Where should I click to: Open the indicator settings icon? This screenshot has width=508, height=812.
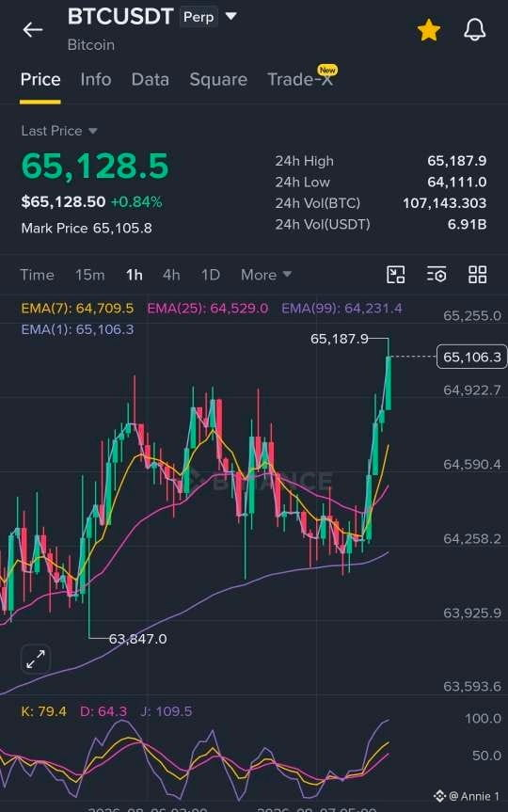pyautogui.click(x=437, y=275)
